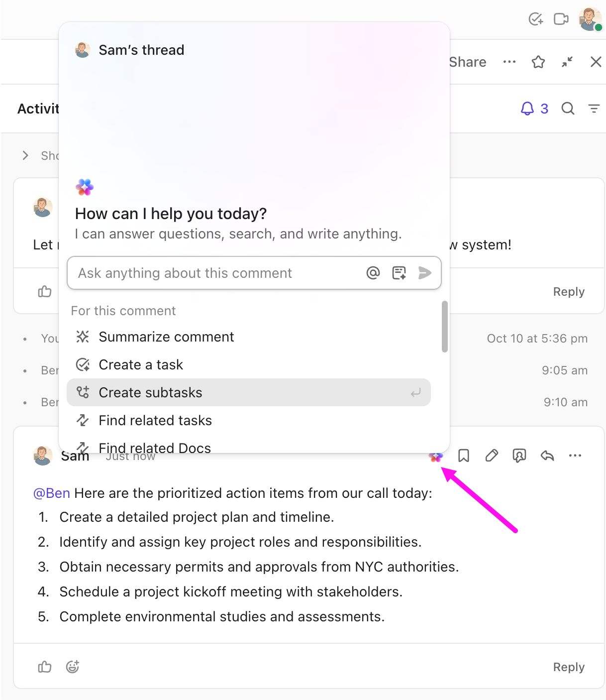
Task: Open more options on Sam's comment
Action: (x=575, y=456)
